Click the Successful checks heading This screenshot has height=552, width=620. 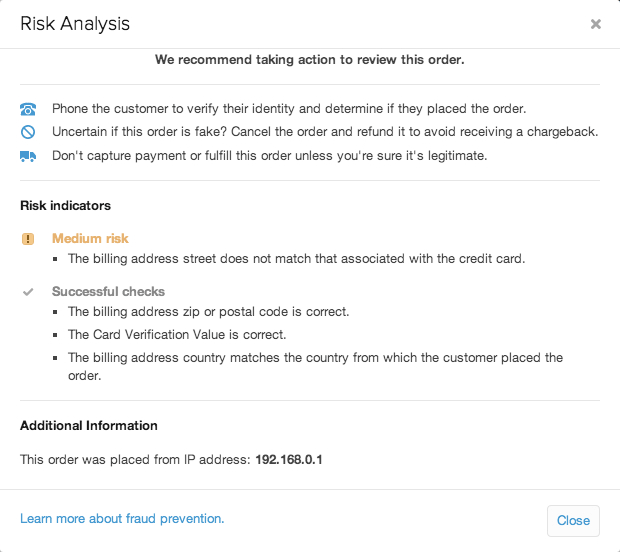(x=108, y=292)
